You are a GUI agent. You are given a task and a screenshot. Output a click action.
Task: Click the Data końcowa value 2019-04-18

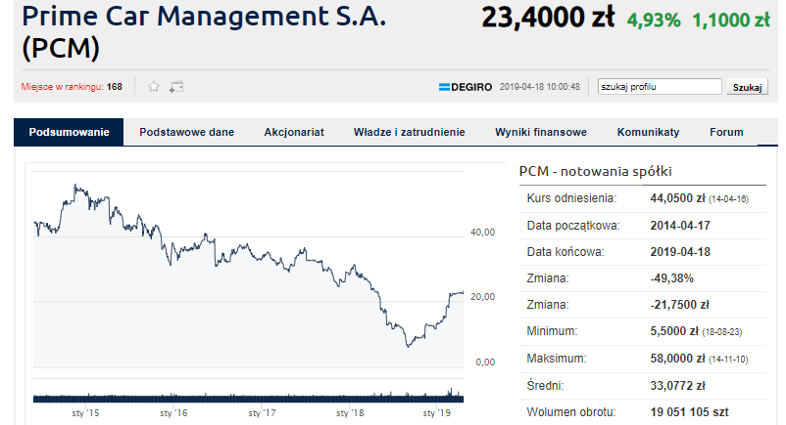pos(680,252)
